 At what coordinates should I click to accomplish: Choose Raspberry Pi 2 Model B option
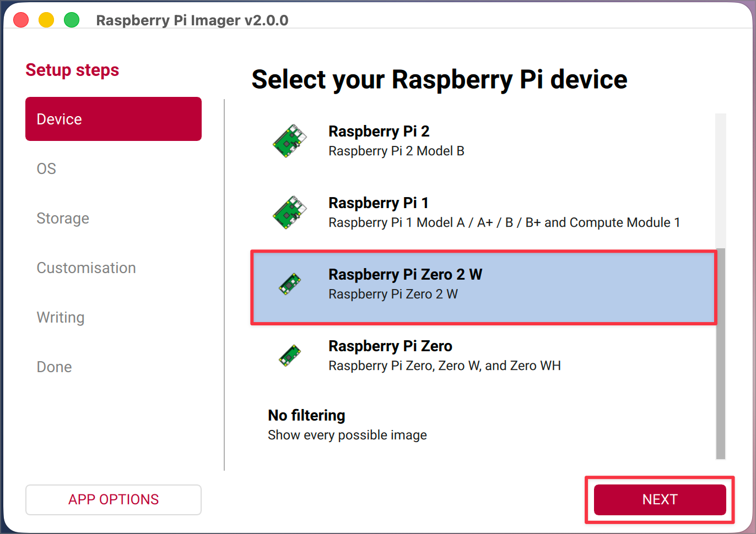coord(396,151)
